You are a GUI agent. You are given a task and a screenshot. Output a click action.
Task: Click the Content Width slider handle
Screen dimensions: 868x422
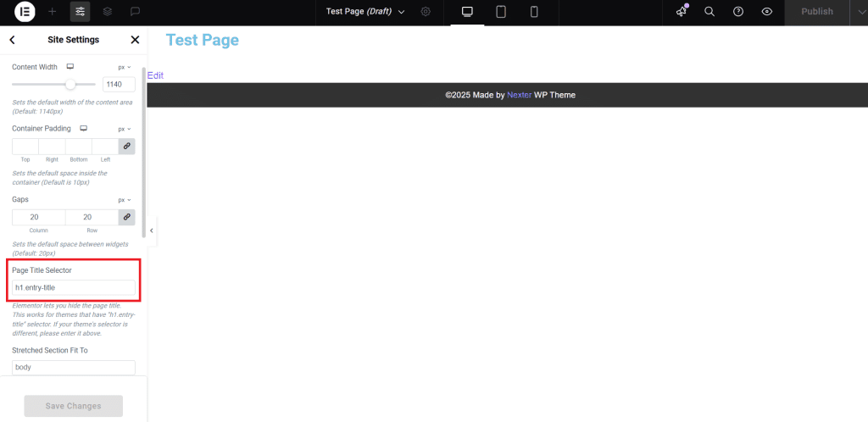point(70,84)
